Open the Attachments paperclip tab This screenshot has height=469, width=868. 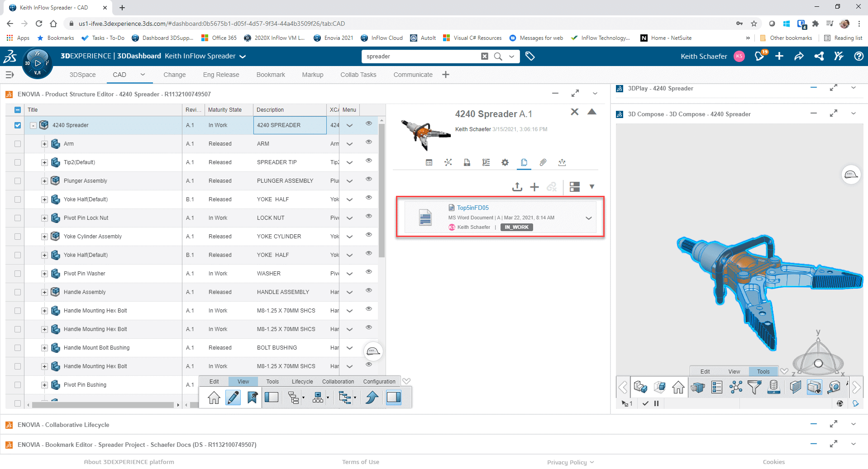click(543, 162)
